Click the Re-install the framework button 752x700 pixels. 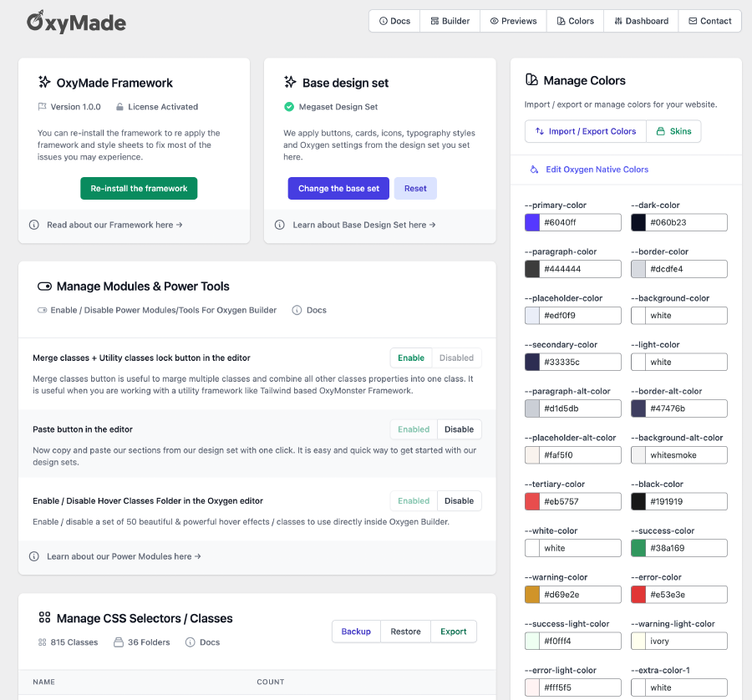138,188
